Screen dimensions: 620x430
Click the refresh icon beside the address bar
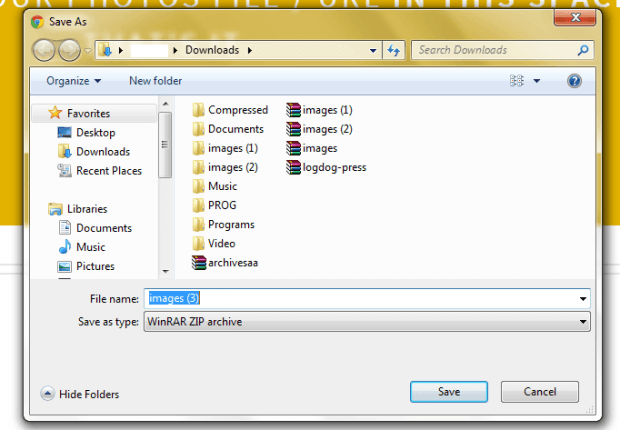coord(393,50)
